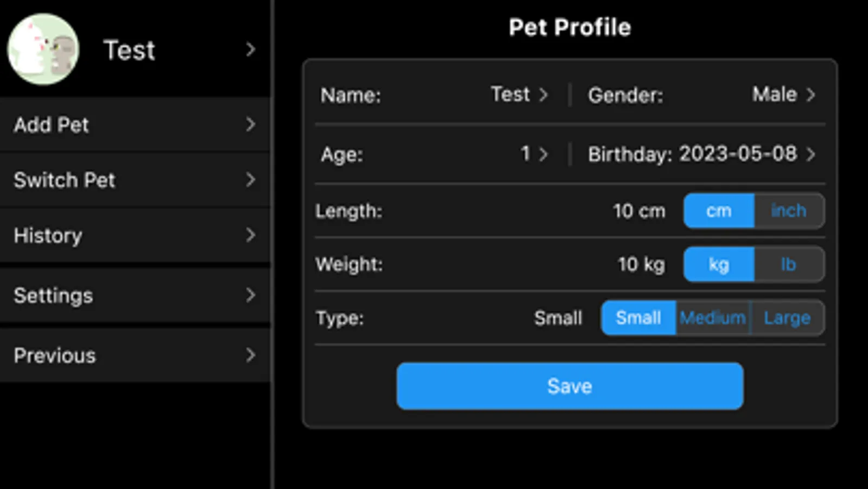Viewport: 868px width, 489px height.
Task: Expand the Gender selection chevron
Action: (810, 95)
